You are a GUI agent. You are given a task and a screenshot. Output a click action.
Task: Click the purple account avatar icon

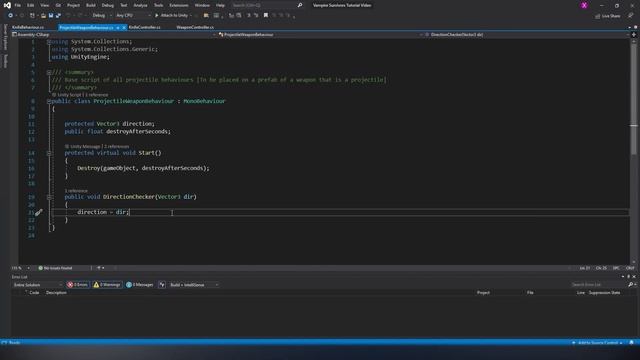click(x=584, y=5)
